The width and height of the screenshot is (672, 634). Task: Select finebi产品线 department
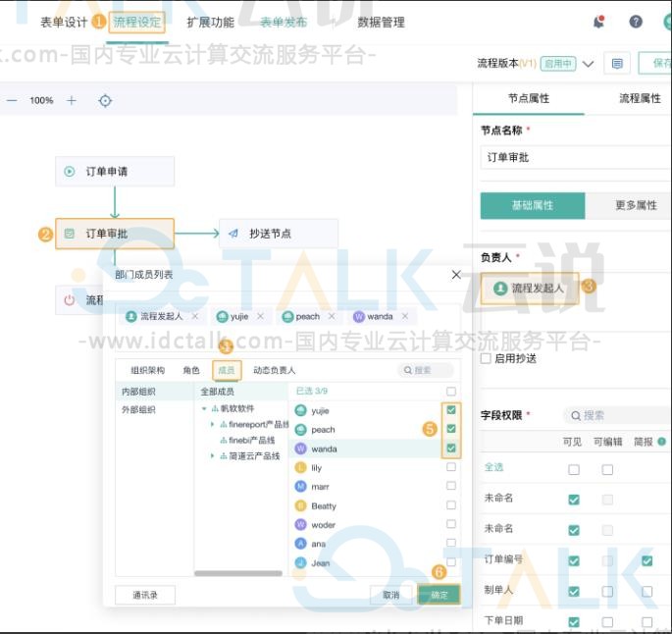tap(248, 441)
